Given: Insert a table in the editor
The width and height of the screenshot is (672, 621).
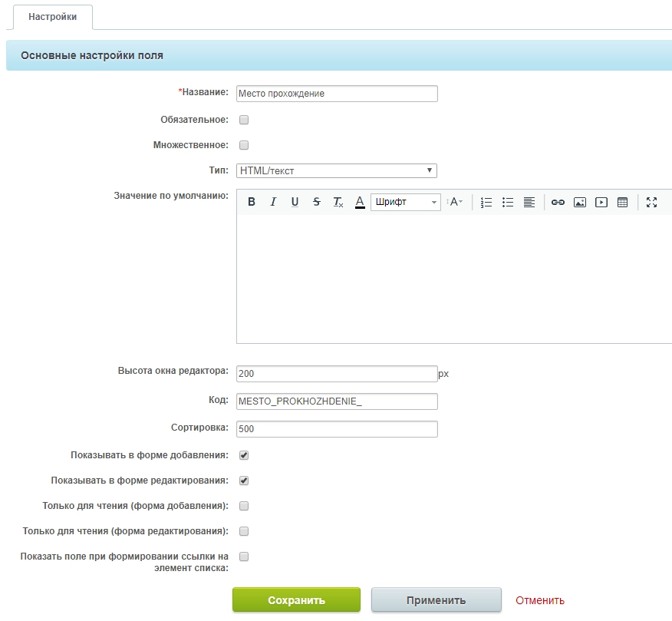Looking at the screenshot, I should pos(622,202).
